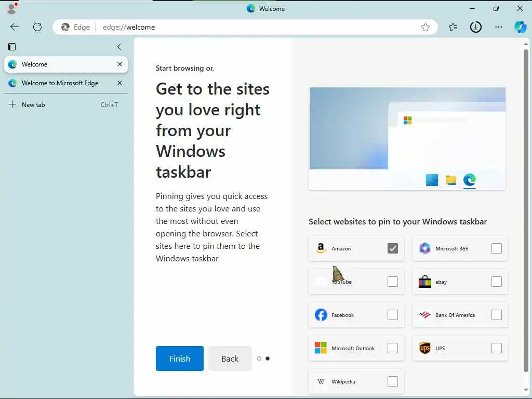Add this page to favorites star

[425, 27]
